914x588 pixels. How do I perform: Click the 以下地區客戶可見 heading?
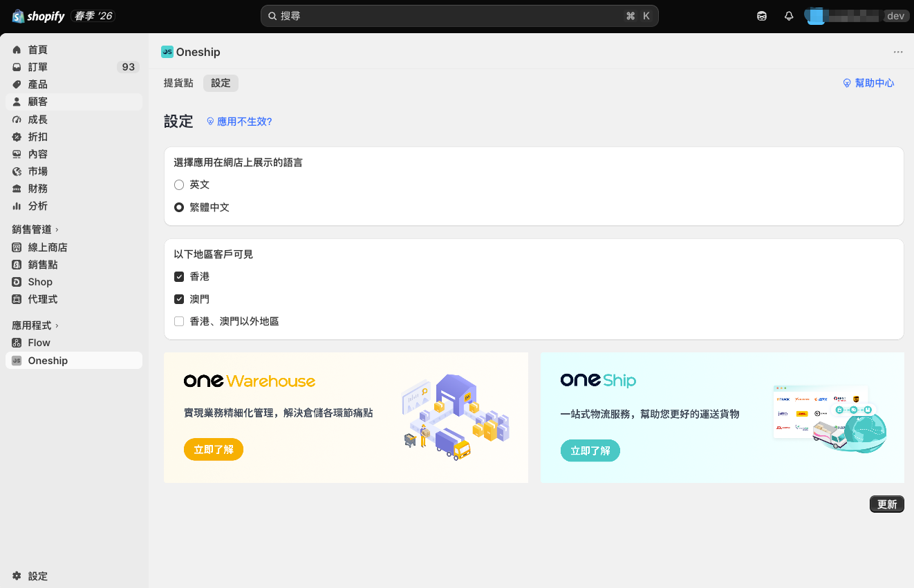(214, 254)
